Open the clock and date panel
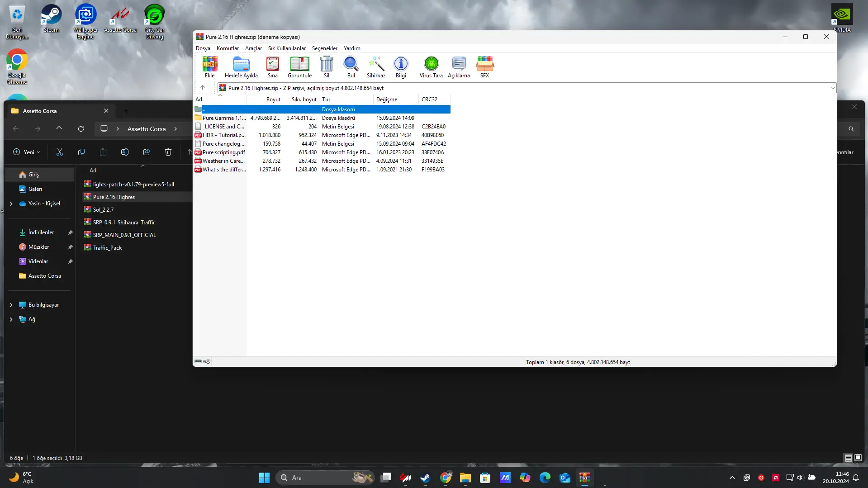 pyautogui.click(x=835, y=478)
